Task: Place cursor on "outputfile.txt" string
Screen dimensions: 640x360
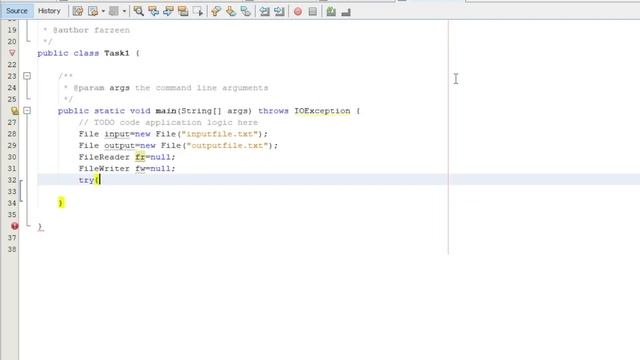Action: [x=227, y=146]
